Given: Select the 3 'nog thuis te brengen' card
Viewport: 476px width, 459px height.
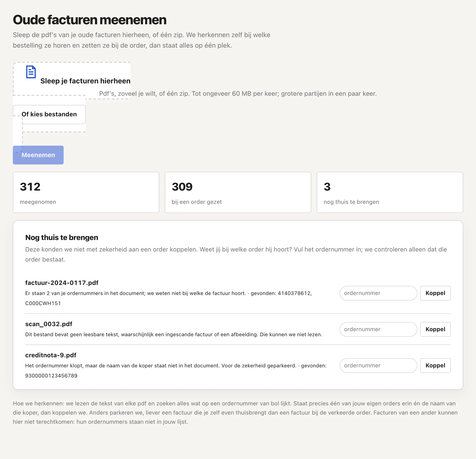Looking at the screenshot, I should pos(390,192).
